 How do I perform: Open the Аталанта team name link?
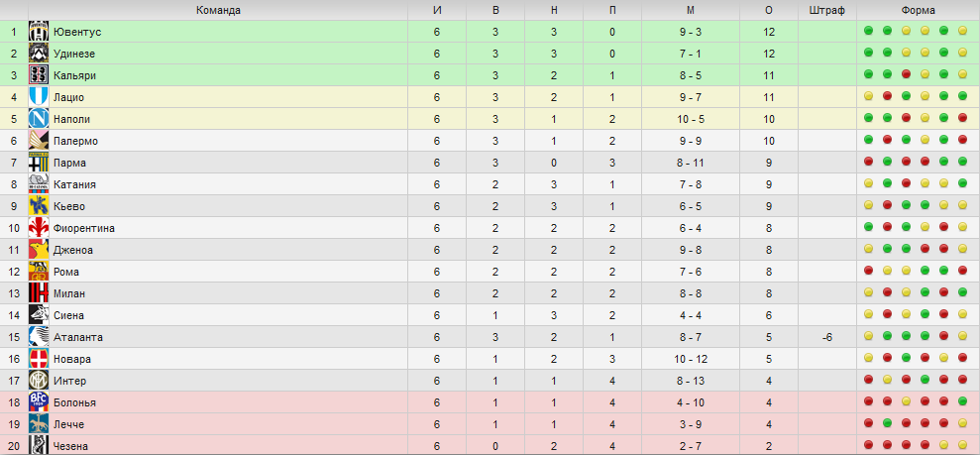78,337
